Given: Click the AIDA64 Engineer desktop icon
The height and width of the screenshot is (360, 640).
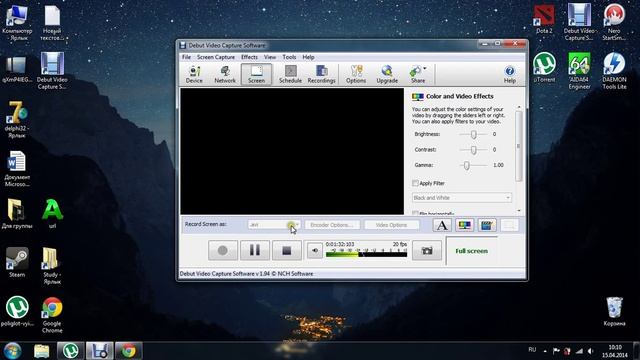Looking at the screenshot, I should pyautogui.click(x=579, y=71).
